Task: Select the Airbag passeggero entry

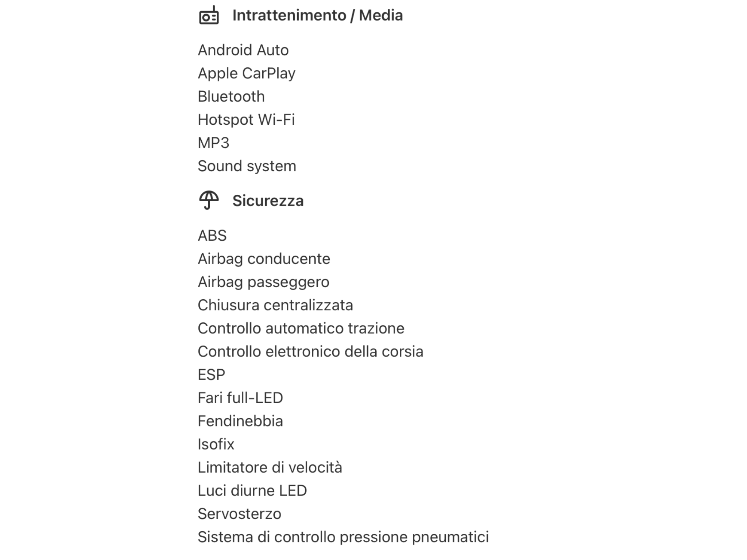Action: (263, 282)
